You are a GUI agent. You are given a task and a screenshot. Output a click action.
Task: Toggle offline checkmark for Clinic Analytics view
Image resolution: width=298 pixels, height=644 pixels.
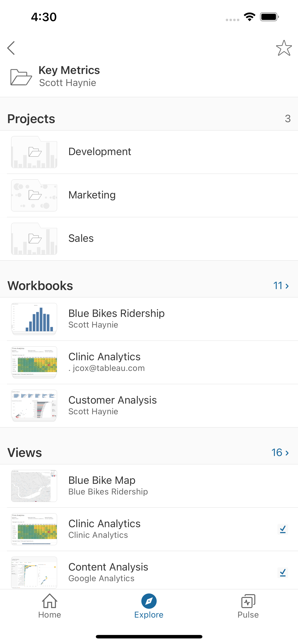pyautogui.click(x=283, y=529)
